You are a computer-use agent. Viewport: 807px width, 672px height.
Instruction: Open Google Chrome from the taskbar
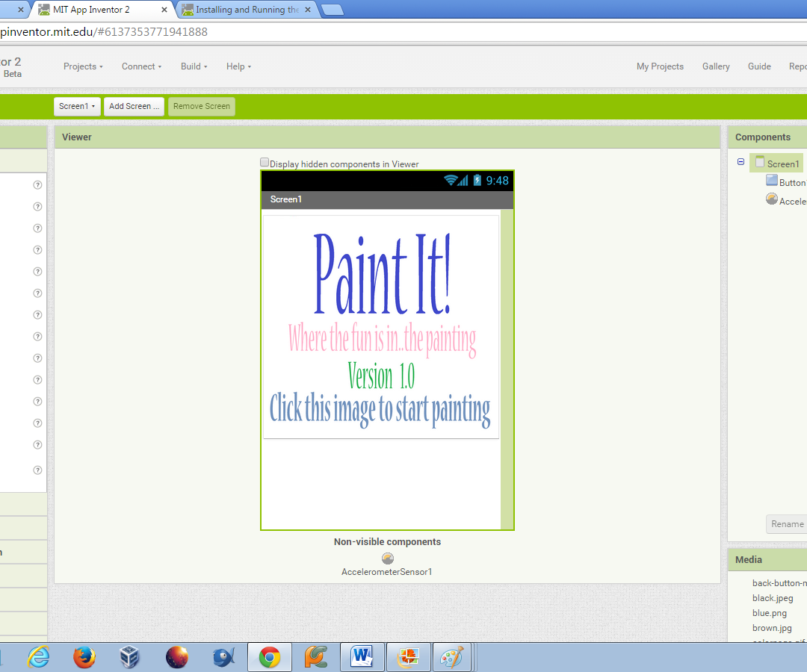tap(269, 657)
